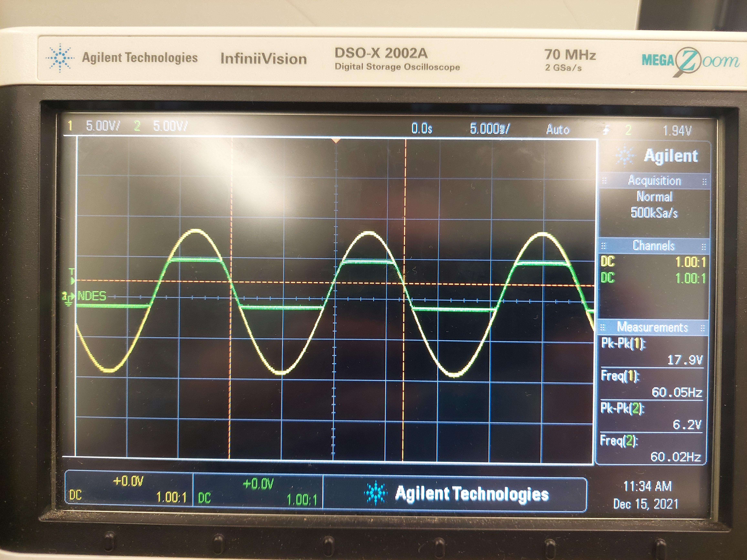
Task: Select the Dec 15, 2021 date readout
Action: pyautogui.click(x=646, y=504)
